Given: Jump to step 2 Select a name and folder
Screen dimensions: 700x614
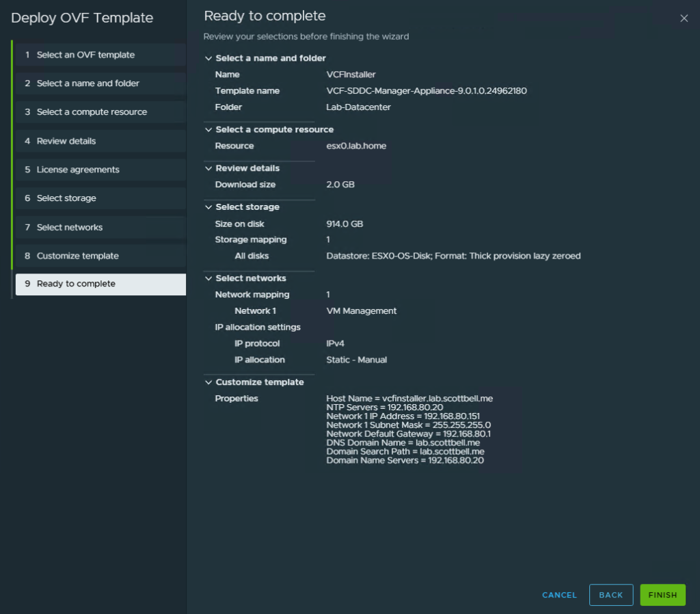Looking at the screenshot, I should click(87, 83).
